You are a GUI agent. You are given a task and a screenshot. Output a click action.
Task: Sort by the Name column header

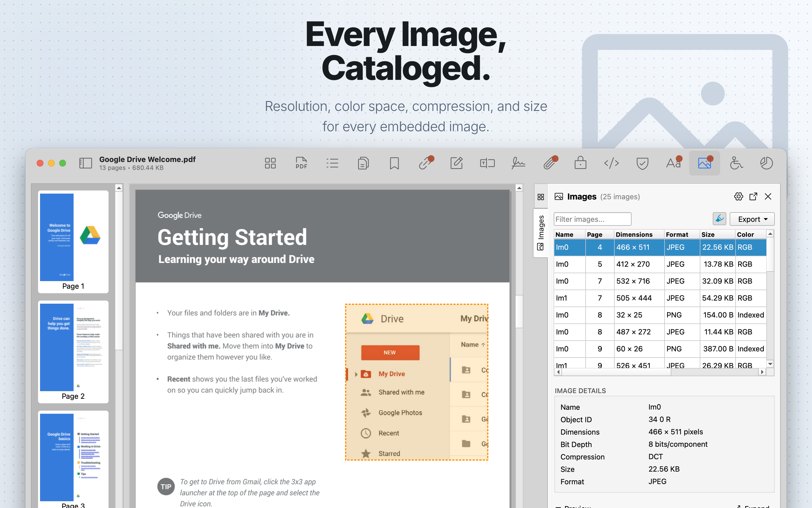[570, 235]
